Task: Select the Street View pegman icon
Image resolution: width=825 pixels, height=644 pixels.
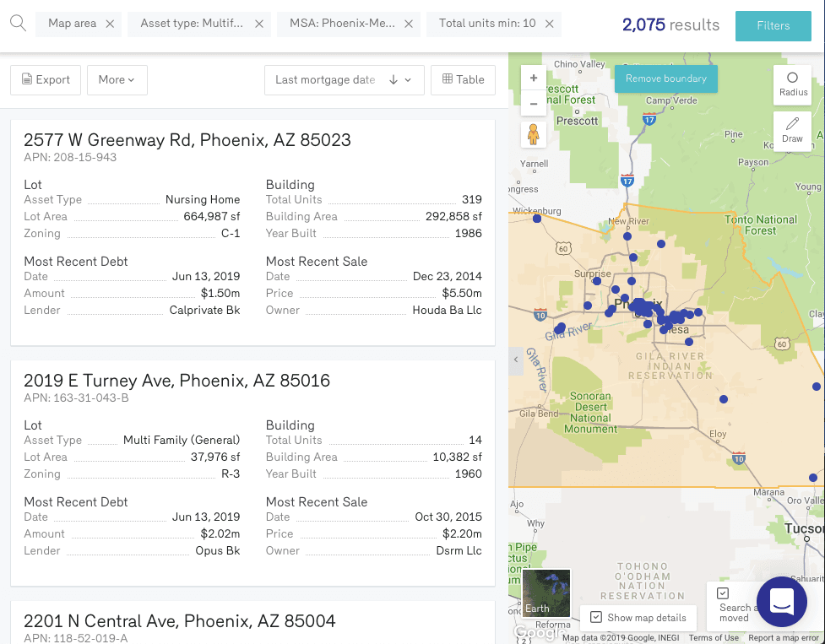Action: 534,135
